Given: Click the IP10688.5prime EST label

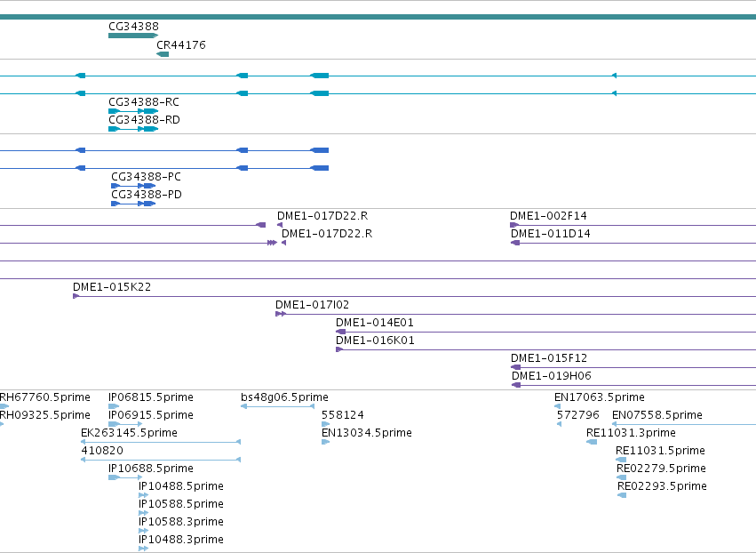Looking at the screenshot, I should 151,469.
